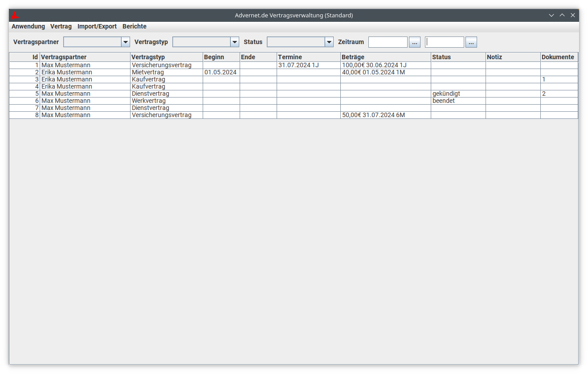Click the Beginn date 01.05.2024

click(221, 72)
